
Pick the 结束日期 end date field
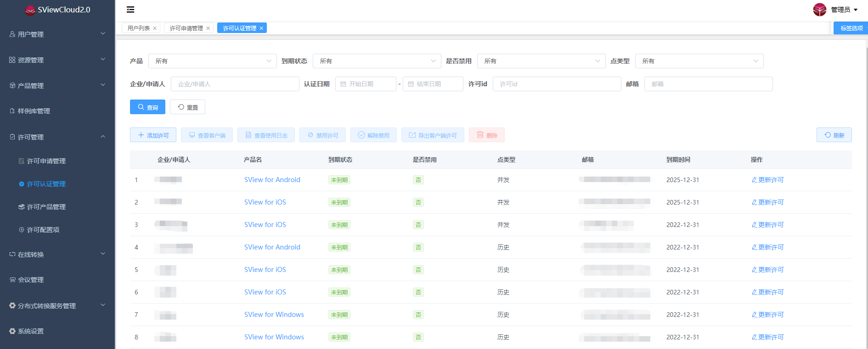433,84
